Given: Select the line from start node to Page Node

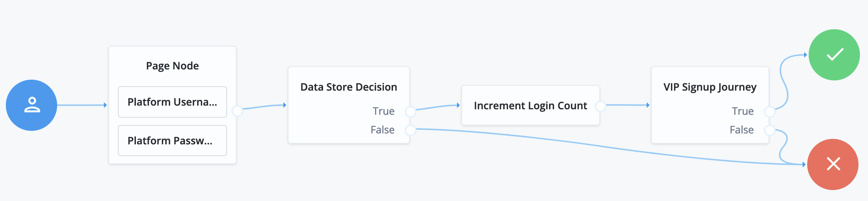Looking at the screenshot, I should pos(81,105).
